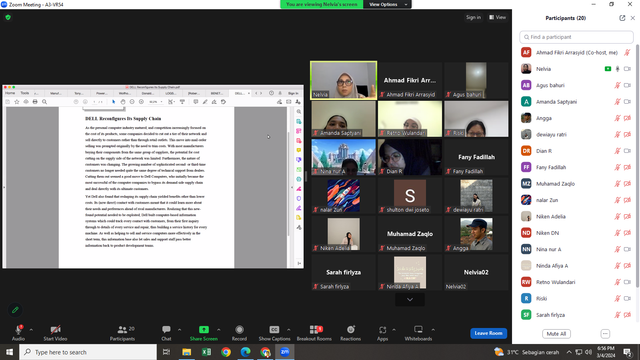Open the participants more options button
The image size is (640, 360).
(605, 333)
